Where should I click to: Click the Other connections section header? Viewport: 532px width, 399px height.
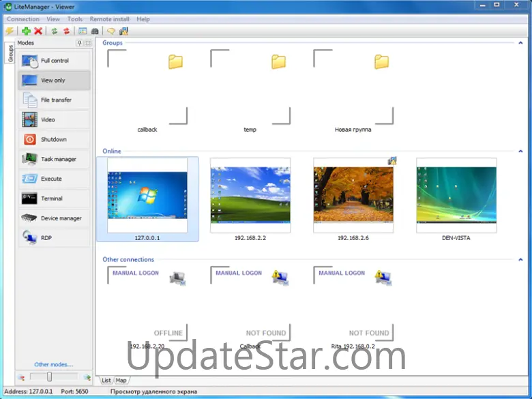(128, 259)
